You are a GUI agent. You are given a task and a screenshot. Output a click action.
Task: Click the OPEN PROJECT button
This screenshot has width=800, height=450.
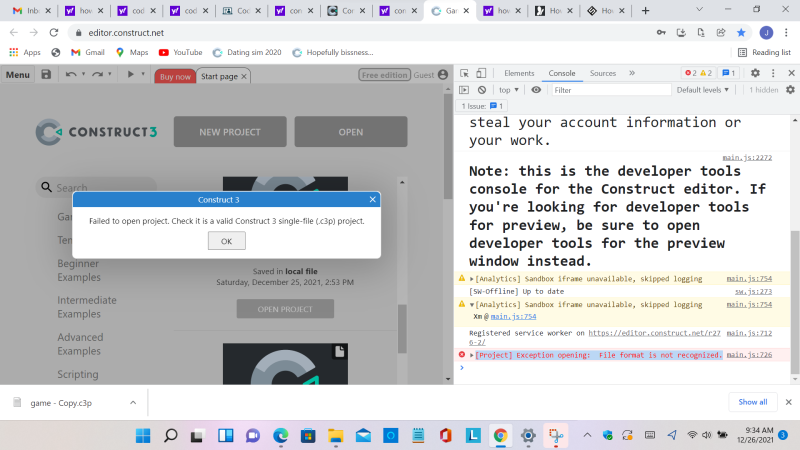click(x=285, y=309)
